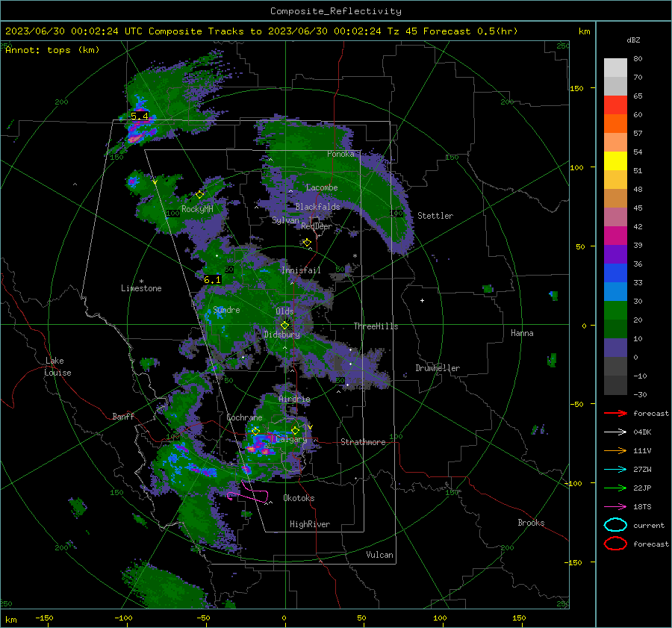Click the Vulcan city label
The width and height of the screenshot is (672, 628).
tap(379, 555)
